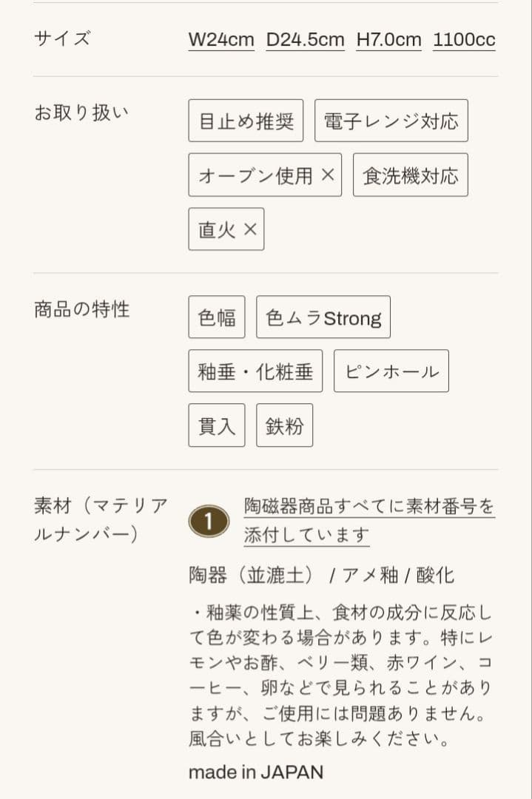Image resolution: width=532 pixels, height=799 pixels.
Task: Click the D24.5cm size link
Action: pyautogui.click(x=305, y=41)
